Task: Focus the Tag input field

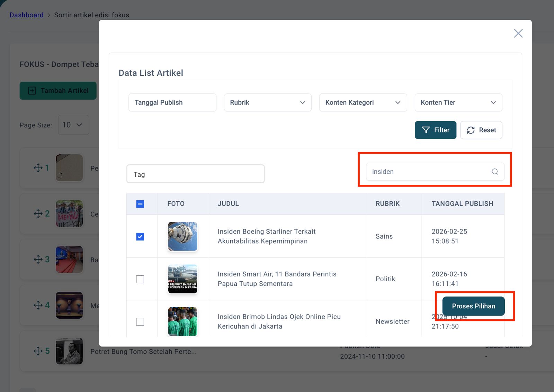Action: pos(195,174)
